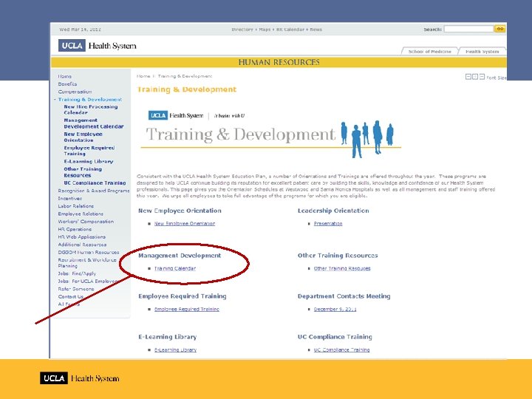Viewport: 532px width, 399px height.
Task: Go to Home in the sidebar
Action: coord(64,76)
